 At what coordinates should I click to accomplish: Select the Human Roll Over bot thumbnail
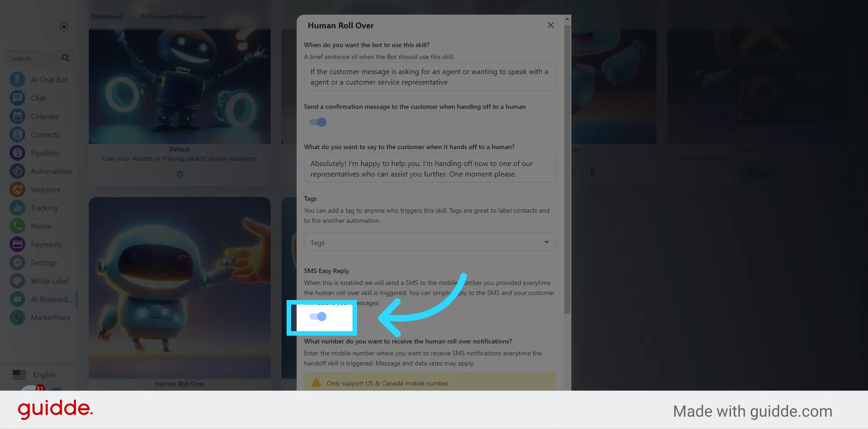[x=179, y=288]
